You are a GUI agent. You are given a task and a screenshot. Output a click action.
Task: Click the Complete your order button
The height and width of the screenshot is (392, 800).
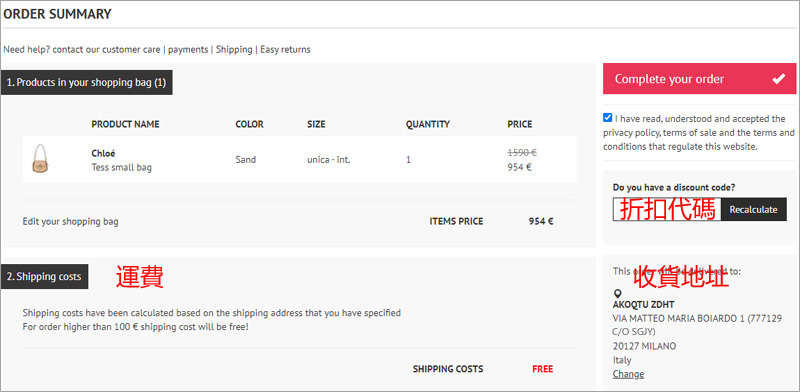tap(699, 79)
